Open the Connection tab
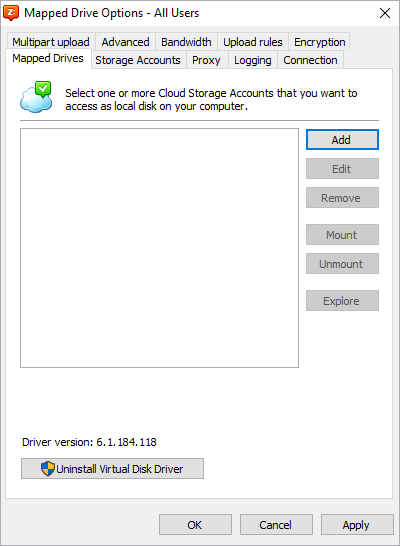Screen dimensions: 400x546 pos(310,60)
